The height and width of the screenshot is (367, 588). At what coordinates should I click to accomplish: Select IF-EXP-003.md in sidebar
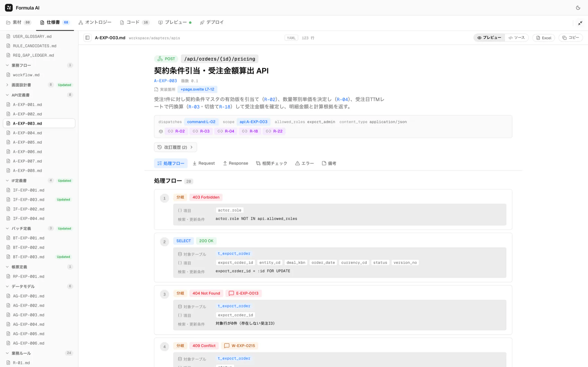[x=39, y=200]
